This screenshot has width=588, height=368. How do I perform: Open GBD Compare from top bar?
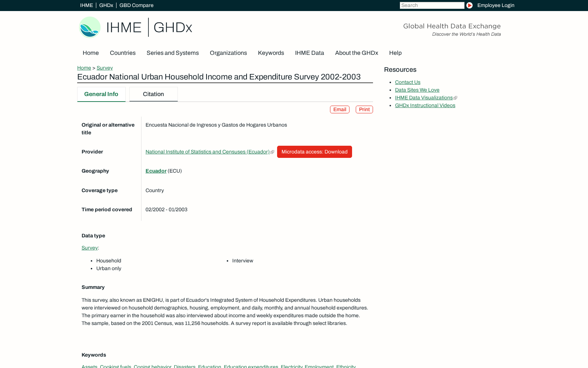pos(136,5)
